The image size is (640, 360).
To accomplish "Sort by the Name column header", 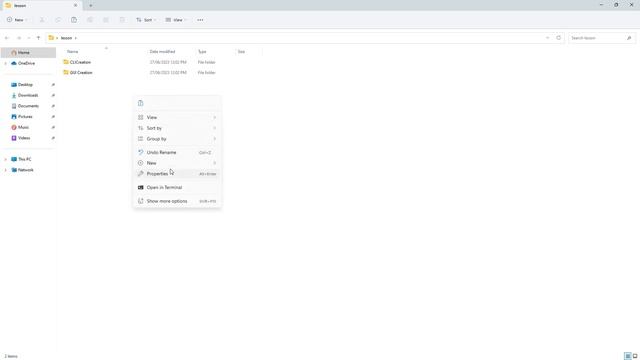I will click(x=73, y=52).
